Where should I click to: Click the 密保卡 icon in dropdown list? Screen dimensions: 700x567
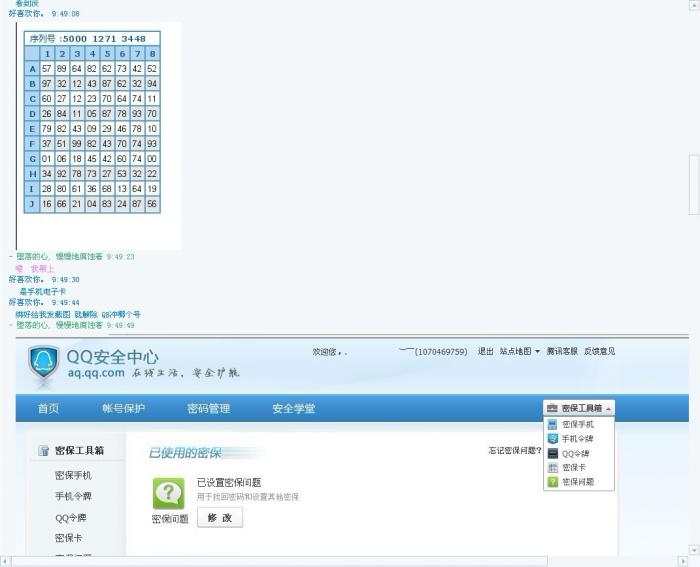[553, 467]
